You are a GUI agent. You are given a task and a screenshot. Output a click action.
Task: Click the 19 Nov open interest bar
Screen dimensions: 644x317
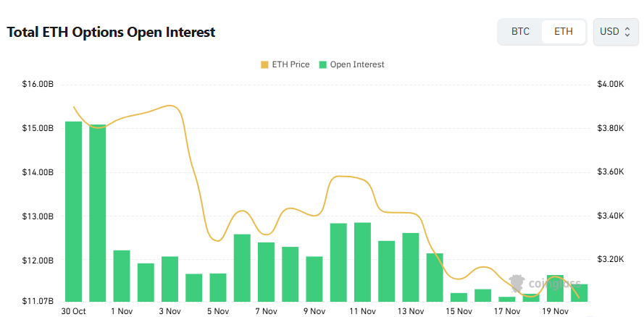(x=555, y=288)
